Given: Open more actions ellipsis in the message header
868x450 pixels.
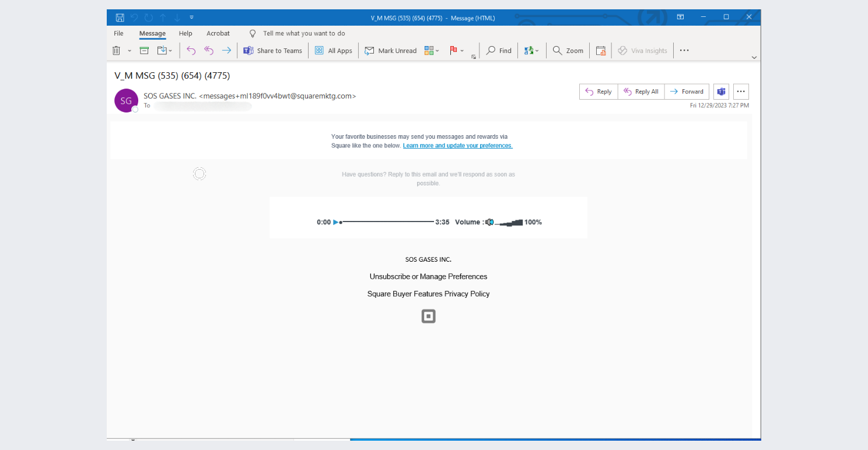Looking at the screenshot, I should point(741,92).
